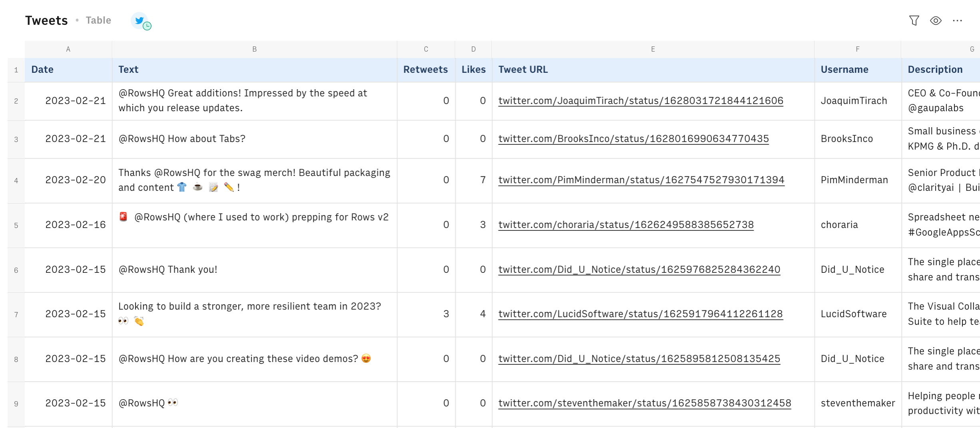Select the date cell in row 9
This screenshot has width=980, height=428.
tap(68, 404)
